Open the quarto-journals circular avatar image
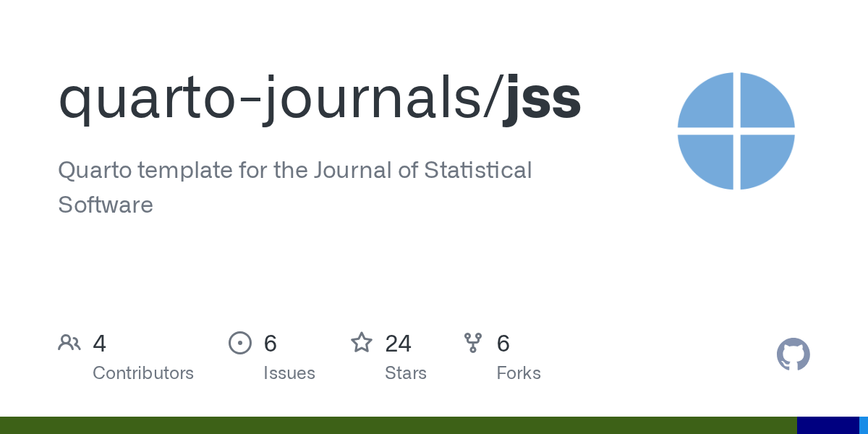Screen dimensions: 868x434 click(736, 131)
